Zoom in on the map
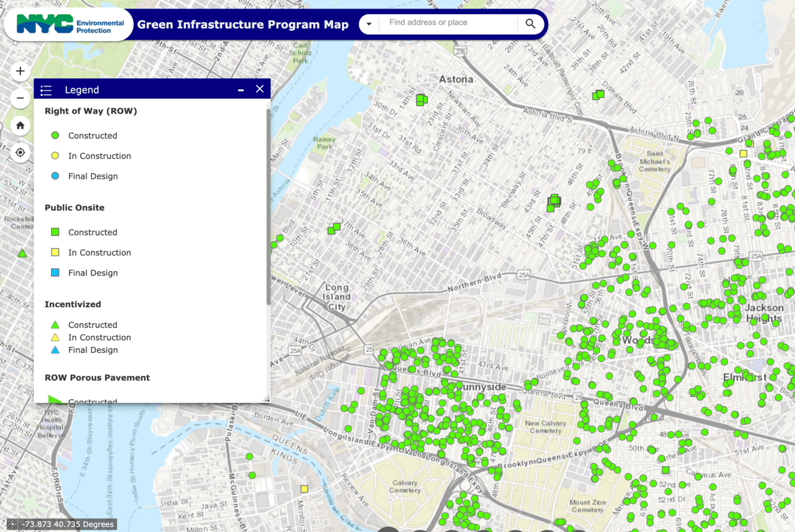 pos(20,71)
